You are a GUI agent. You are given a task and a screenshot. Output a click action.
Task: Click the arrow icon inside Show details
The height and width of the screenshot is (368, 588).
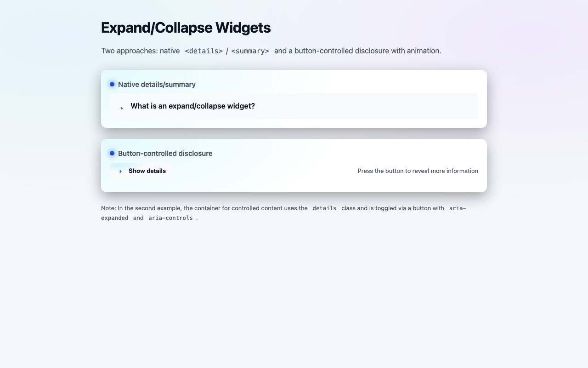tap(120, 171)
